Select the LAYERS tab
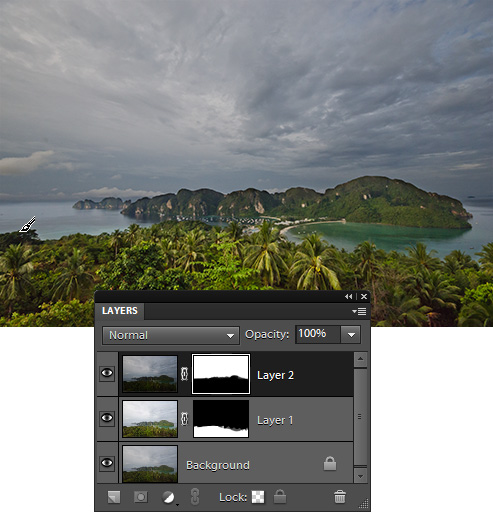493x512 pixels. pos(120,311)
